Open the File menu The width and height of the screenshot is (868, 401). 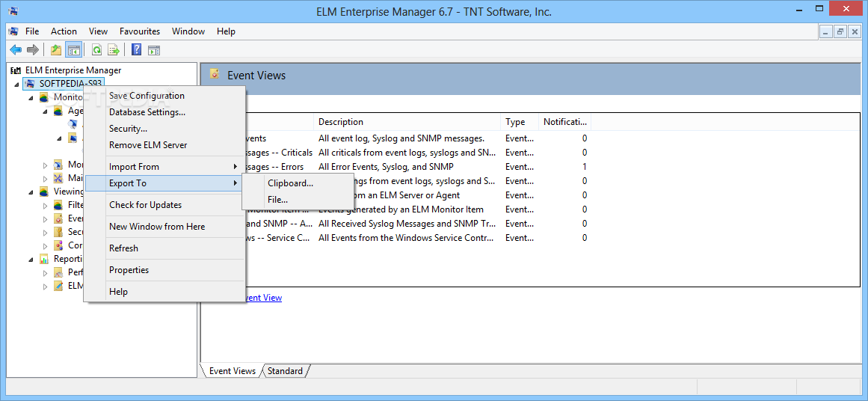(x=32, y=31)
